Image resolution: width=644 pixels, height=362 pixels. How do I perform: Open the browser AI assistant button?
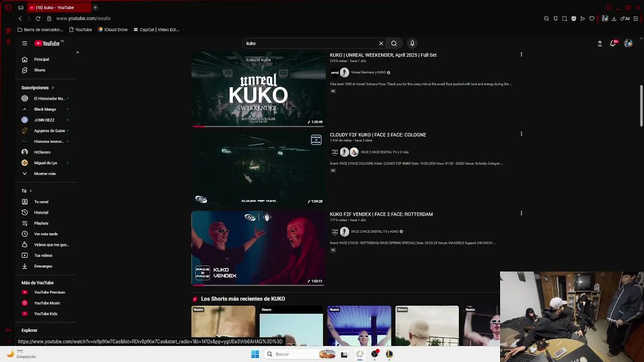(625, 19)
